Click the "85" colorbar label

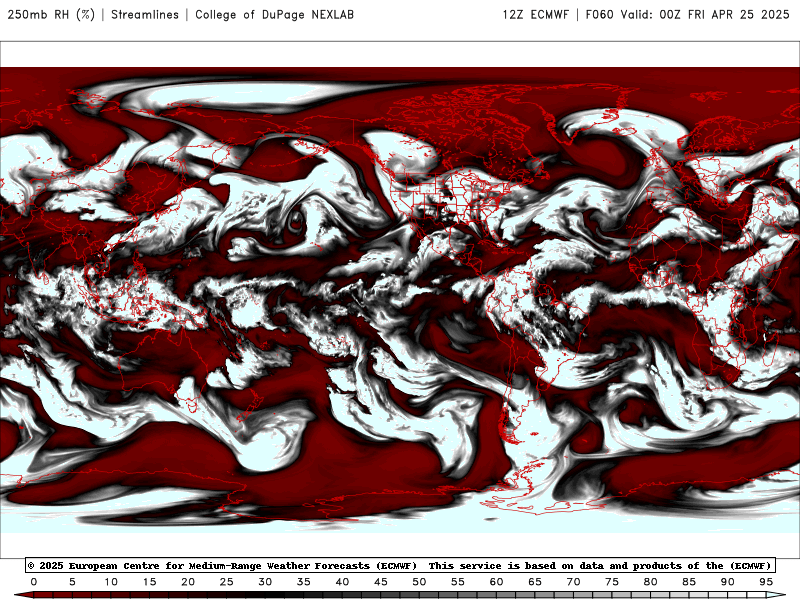click(689, 582)
